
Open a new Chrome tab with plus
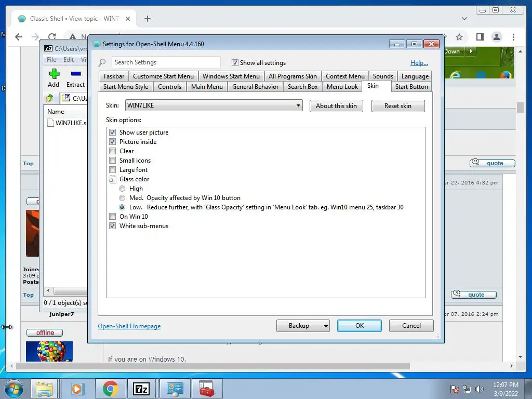coord(147,19)
